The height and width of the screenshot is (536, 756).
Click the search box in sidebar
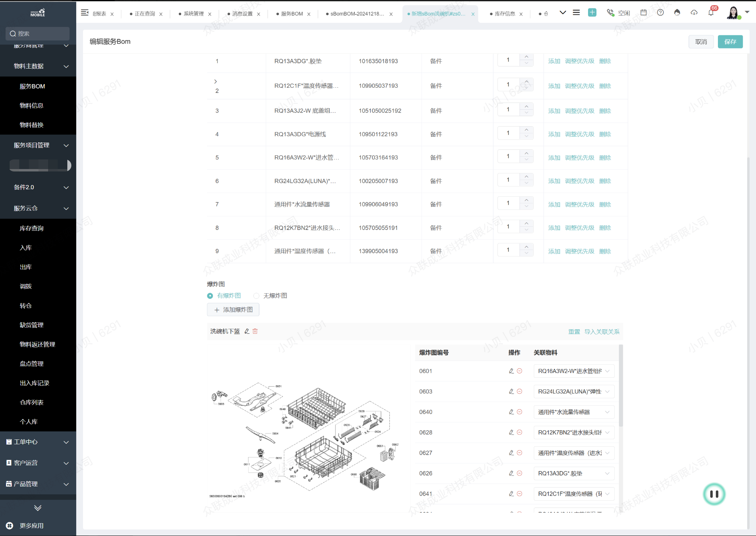pyautogui.click(x=38, y=34)
